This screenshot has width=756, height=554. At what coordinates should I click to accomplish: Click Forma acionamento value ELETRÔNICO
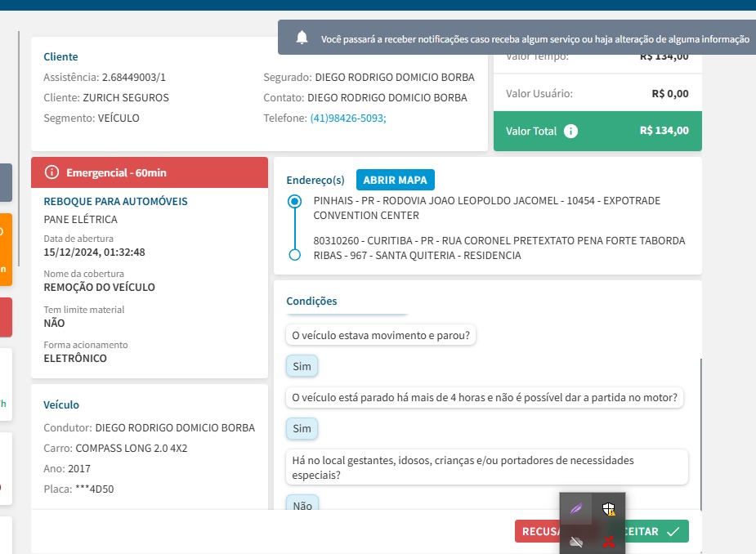point(75,358)
